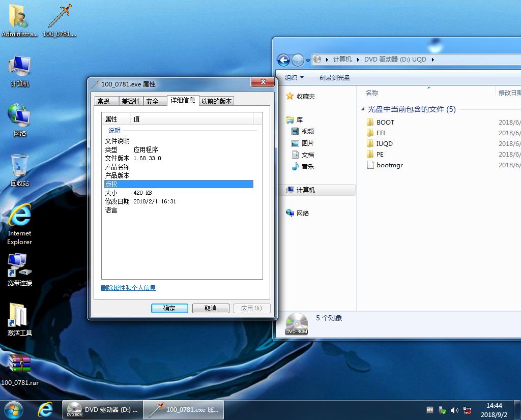Open the 激活工具 desktop shortcut

(20, 319)
